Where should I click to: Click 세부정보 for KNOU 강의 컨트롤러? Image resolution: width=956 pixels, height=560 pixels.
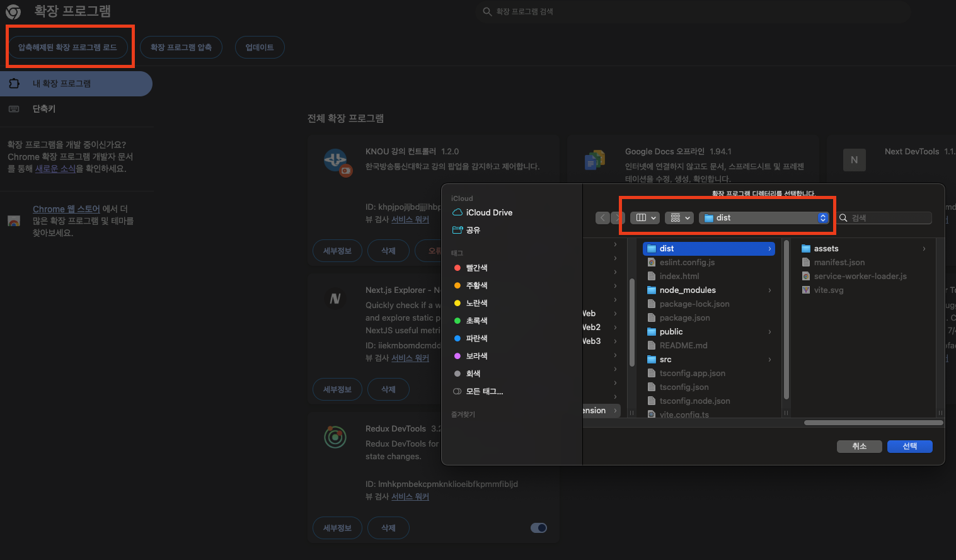click(337, 251)
